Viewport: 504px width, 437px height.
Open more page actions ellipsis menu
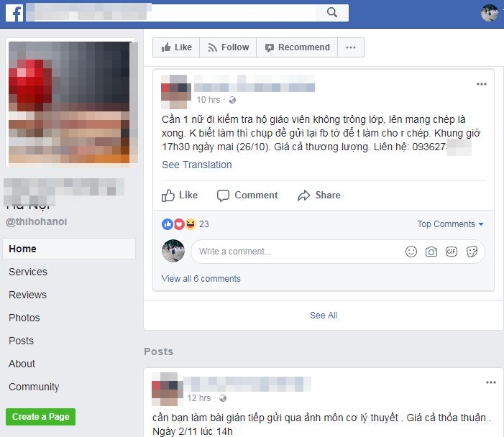pyautogui.click(x=351, y=47)
